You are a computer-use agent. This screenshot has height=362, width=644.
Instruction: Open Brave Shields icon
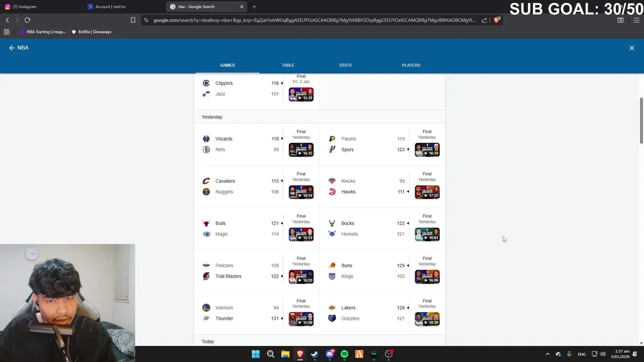click(497, 20)
